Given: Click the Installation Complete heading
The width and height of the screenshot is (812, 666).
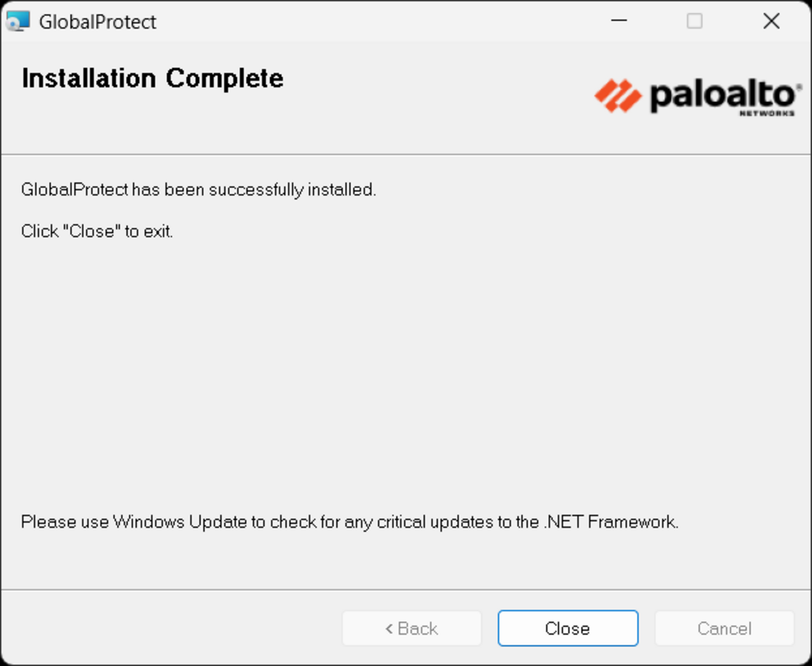Looking at the screenshot, I should click(152, 78).
